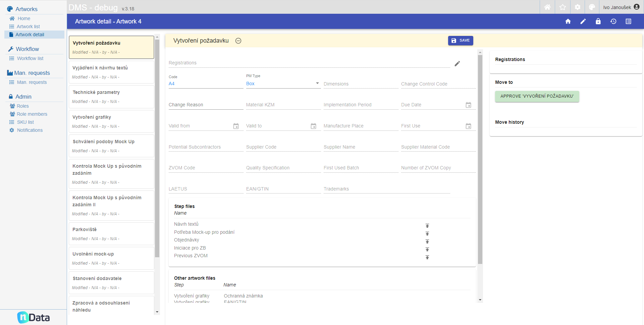Click the home icon in top gray bar
This screenshot has width=644, height=325.
click(547, 7)
